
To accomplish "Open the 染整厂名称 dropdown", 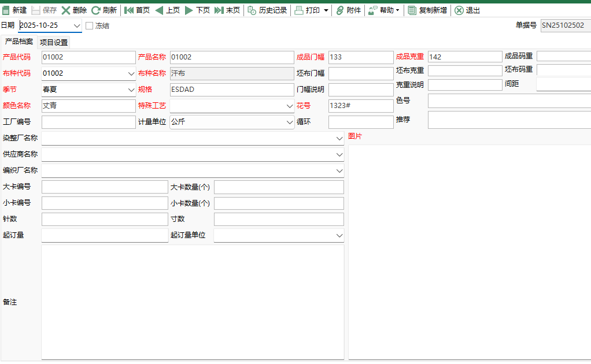I will 339,139.
